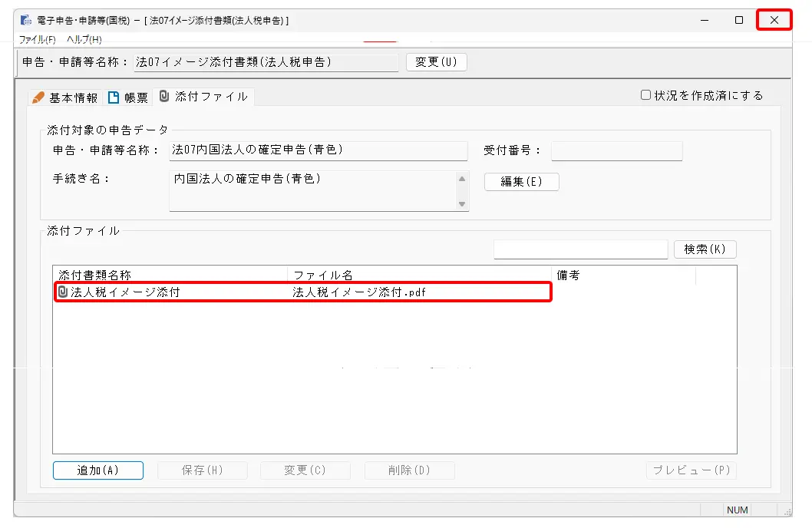Open the ファイル(F) menu
The height and width of the screenshot is (528, 812).
[37, 39]
